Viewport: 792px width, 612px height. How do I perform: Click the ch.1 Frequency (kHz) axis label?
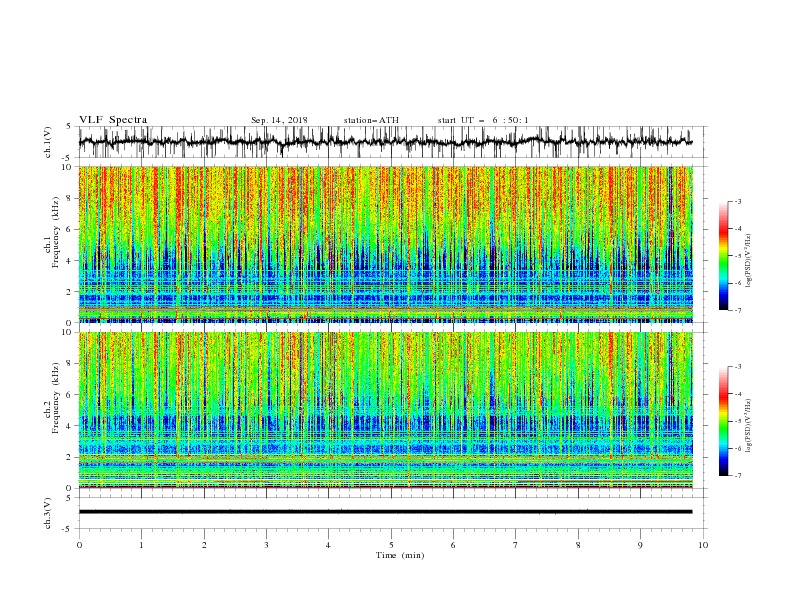(52, 233)
